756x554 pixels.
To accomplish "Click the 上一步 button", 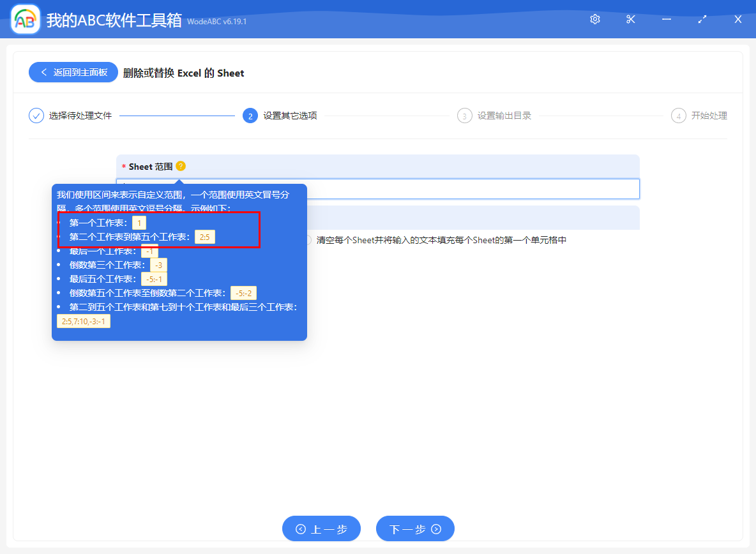I will [321, 528].
